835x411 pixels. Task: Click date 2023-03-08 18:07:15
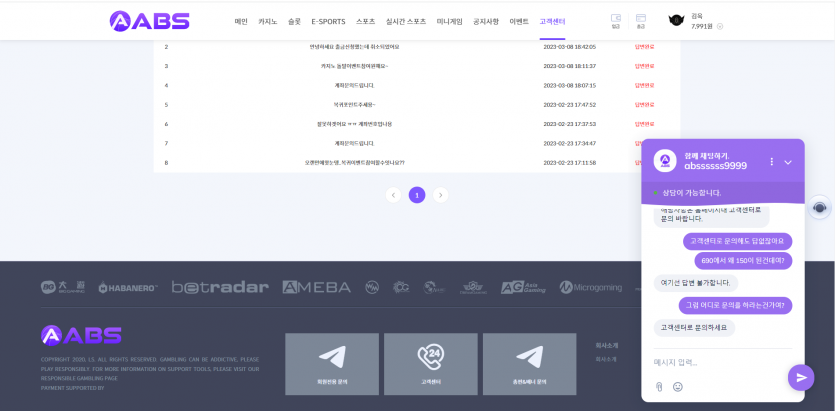(x=569, y=85)
